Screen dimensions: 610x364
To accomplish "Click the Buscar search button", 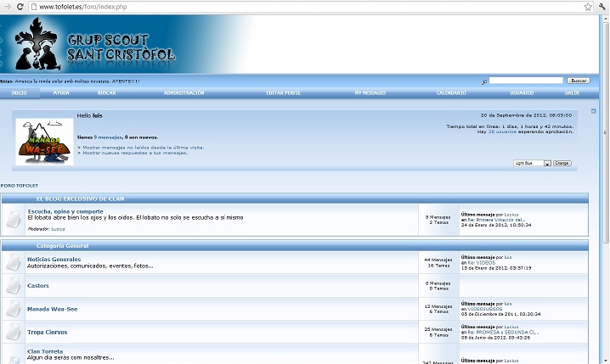I will [x=579, y=81].
